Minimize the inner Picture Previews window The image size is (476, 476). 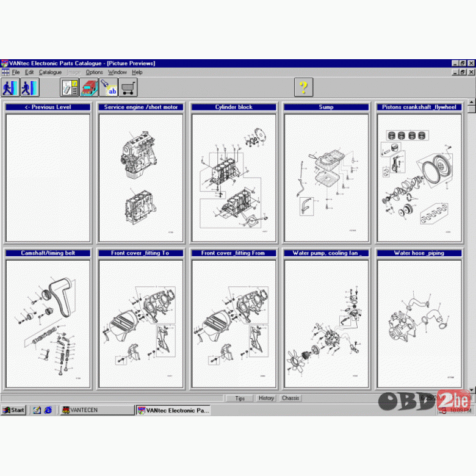pyautogui.click(x=455, y=72)
